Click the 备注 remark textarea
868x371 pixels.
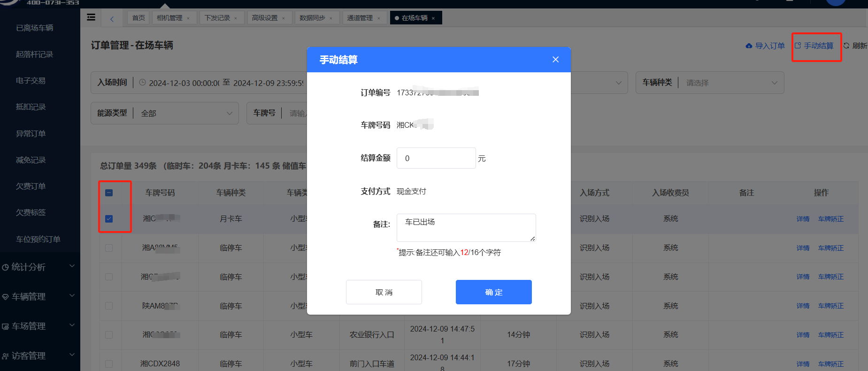pyautogui.click(x=466, y=228)
